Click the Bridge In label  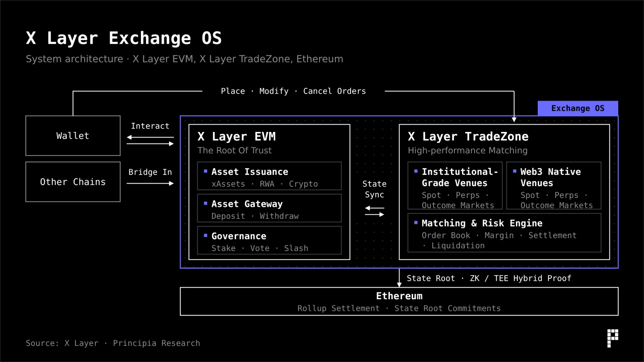click(x=150, y=172)
